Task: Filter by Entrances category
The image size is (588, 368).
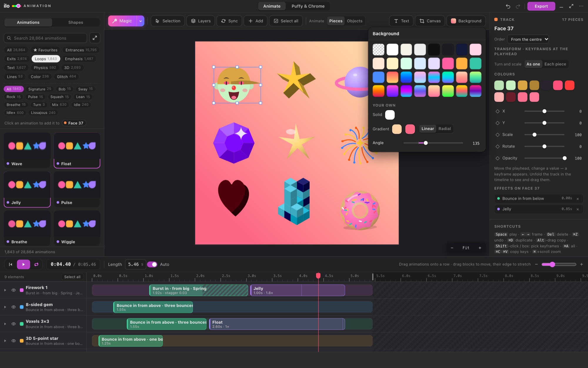Action: 81,50
